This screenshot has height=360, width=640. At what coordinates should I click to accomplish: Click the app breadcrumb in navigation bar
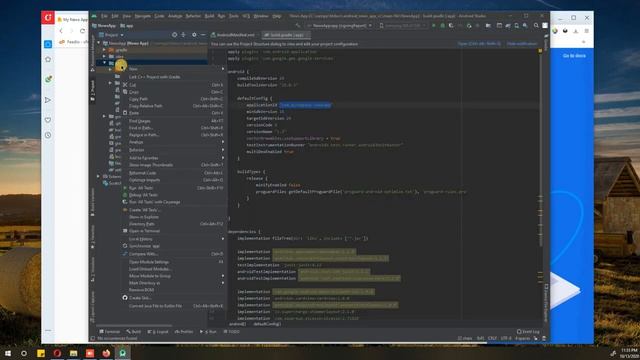click(x=127, y=26)
